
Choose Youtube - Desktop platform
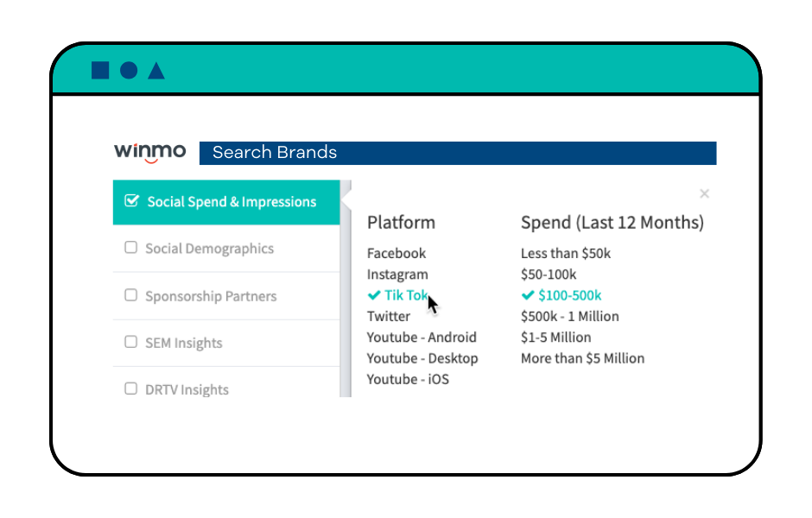point(422,358)
